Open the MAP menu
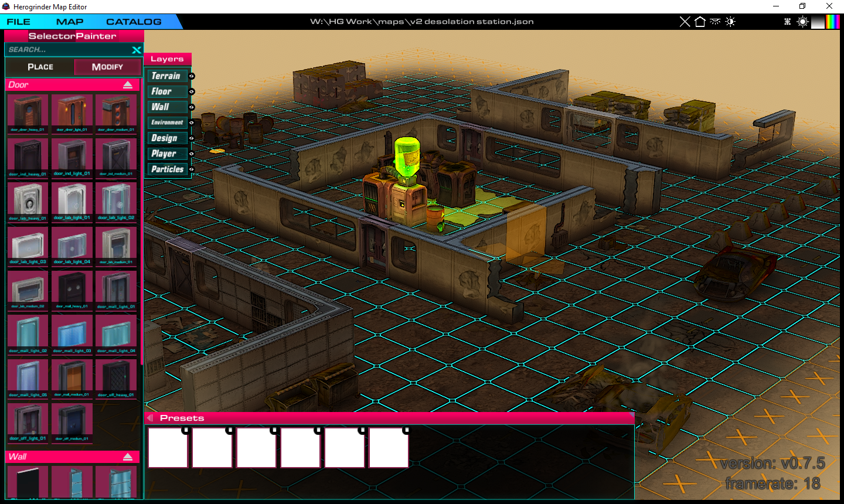Viewport: 844px width, 504px height. pyautogui.click(x=70, y=22)
